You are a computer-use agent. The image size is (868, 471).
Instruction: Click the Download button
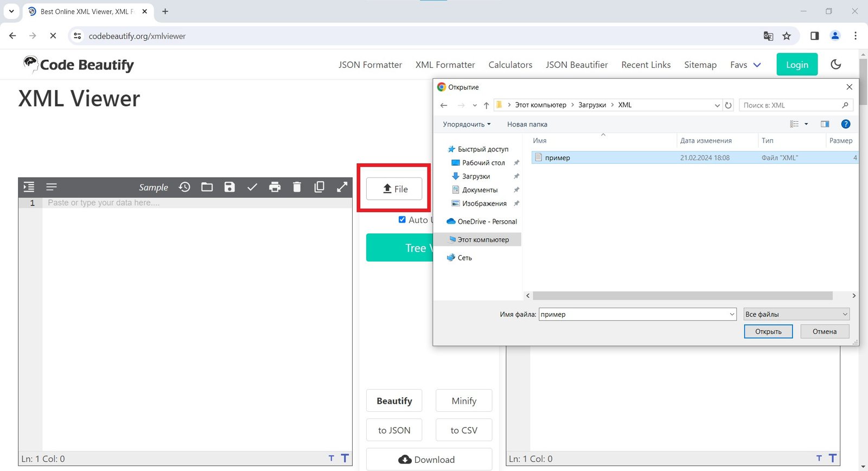429,460
